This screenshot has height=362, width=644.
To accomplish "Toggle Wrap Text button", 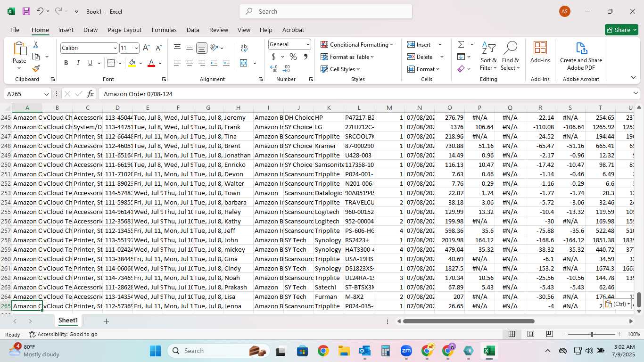I will pos(244,48).
